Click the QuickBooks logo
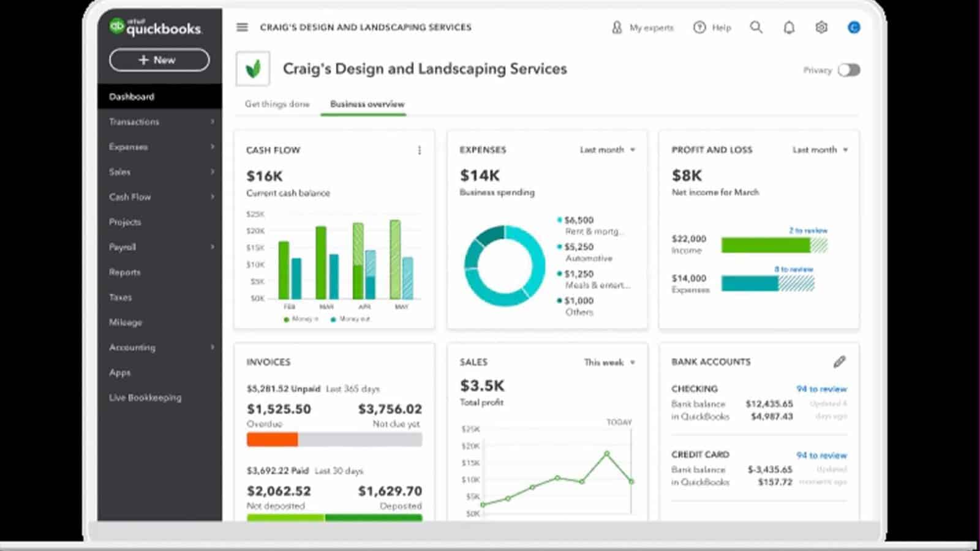Viewport: 980px width, 551px height. 155,27
